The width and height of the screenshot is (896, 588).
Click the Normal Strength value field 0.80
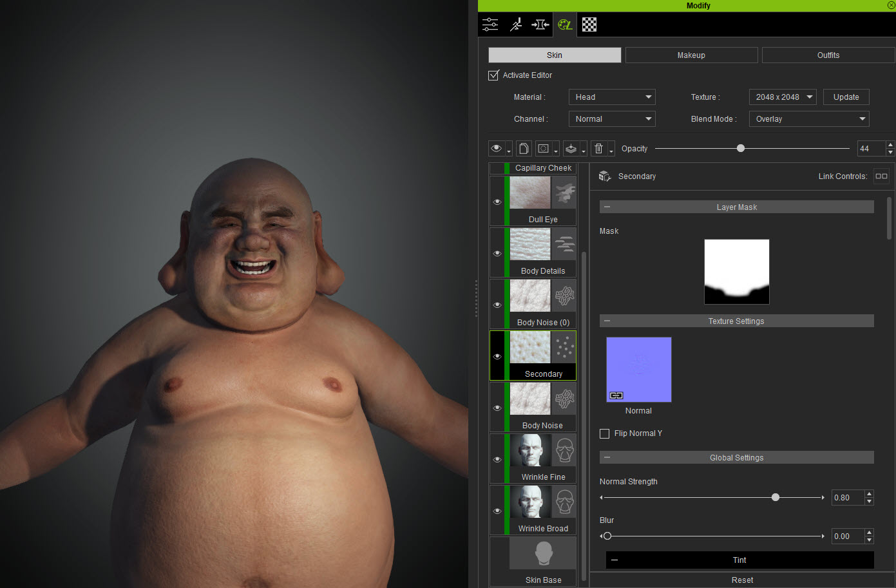847,498
